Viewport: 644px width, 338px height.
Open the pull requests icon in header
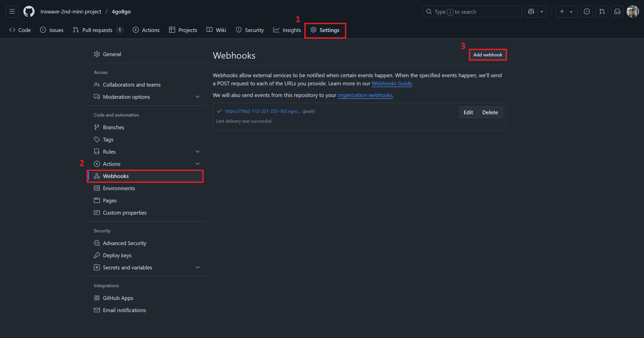(x=602, y=11)
